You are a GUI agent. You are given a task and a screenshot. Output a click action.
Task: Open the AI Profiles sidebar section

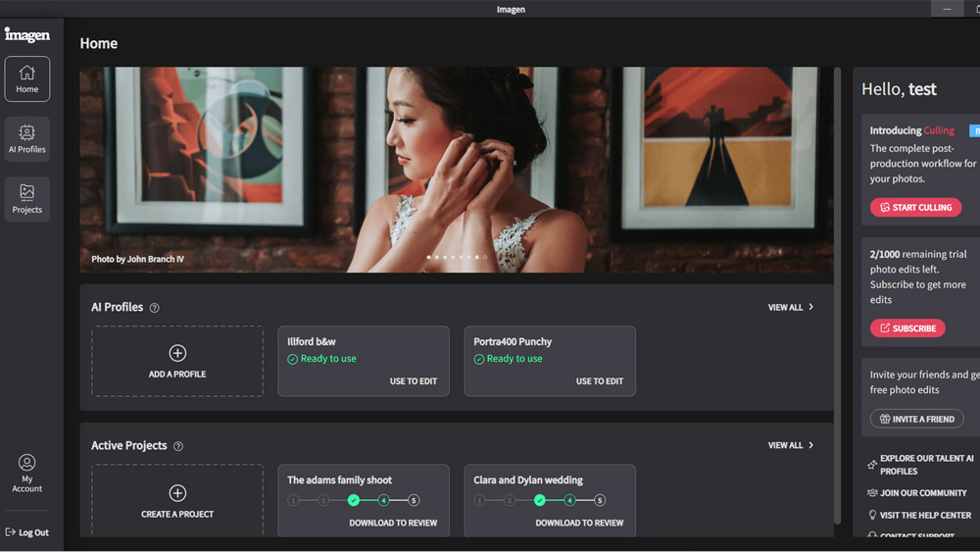click(27, 139)
